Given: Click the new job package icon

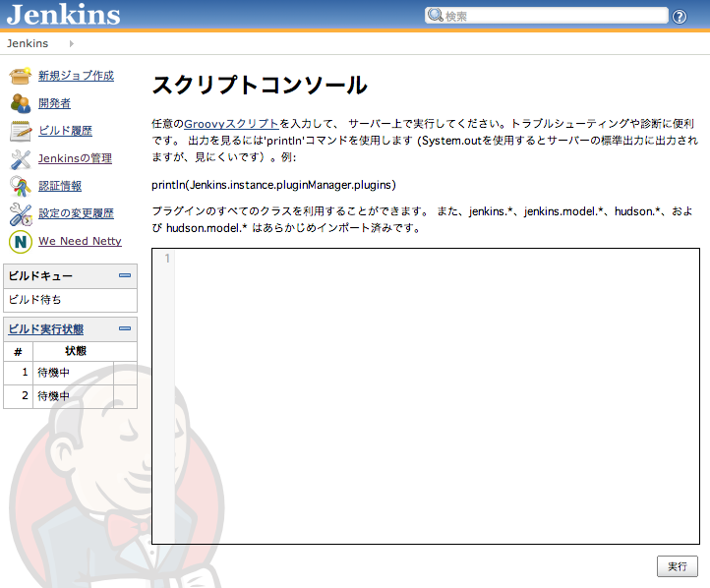Looking at the screenshot, I should pos(21,76).
